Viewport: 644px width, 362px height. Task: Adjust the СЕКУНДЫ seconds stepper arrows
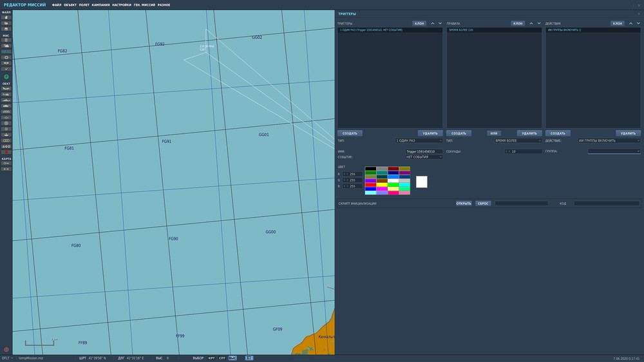(x=507, y=151)
